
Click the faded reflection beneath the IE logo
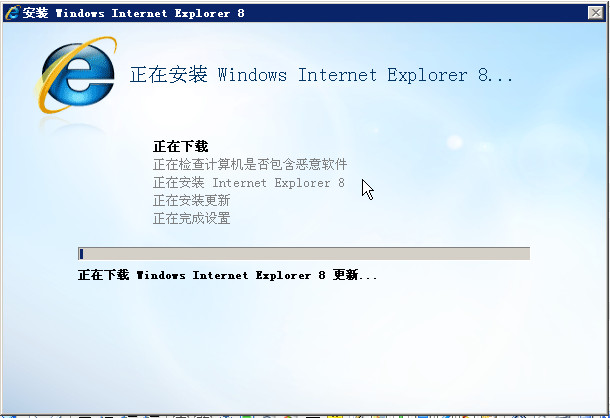click(x=72, y=124)
